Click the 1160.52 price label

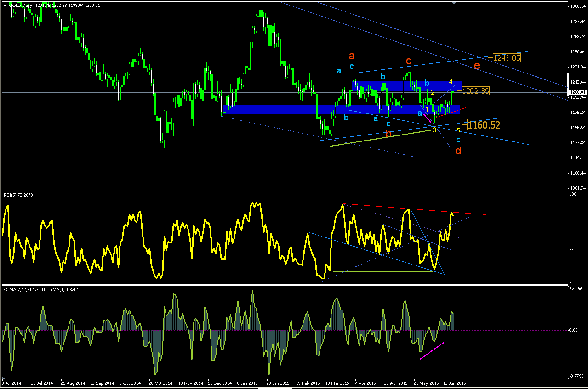(484, 124)
